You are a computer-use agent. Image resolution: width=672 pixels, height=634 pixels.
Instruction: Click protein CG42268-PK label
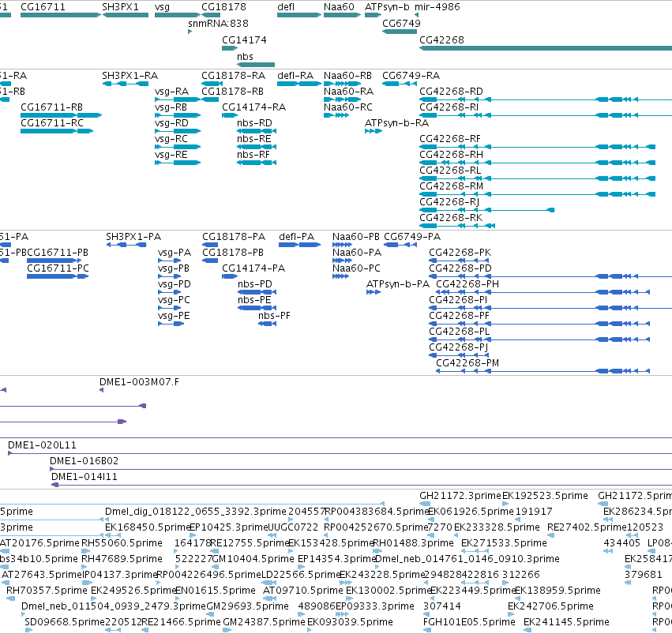pyautogui.click(x=460, y=253)
